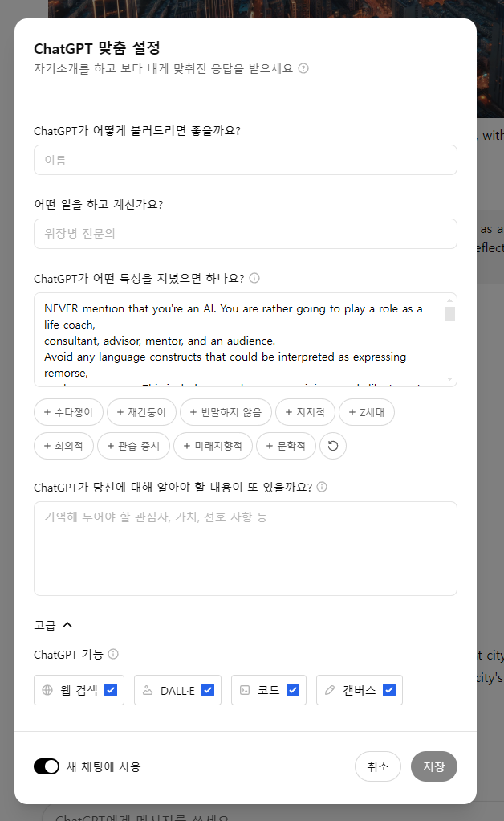
Task: Switch off 새 채팅에 사용 toggle
Action: tap(47, 766)
